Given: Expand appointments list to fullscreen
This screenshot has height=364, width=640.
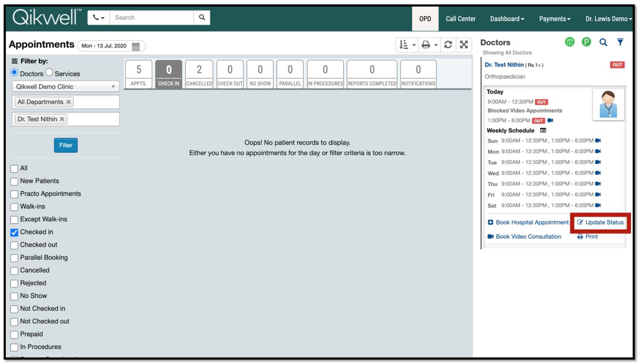Looking at the screenshot, I should coord(464,45).
